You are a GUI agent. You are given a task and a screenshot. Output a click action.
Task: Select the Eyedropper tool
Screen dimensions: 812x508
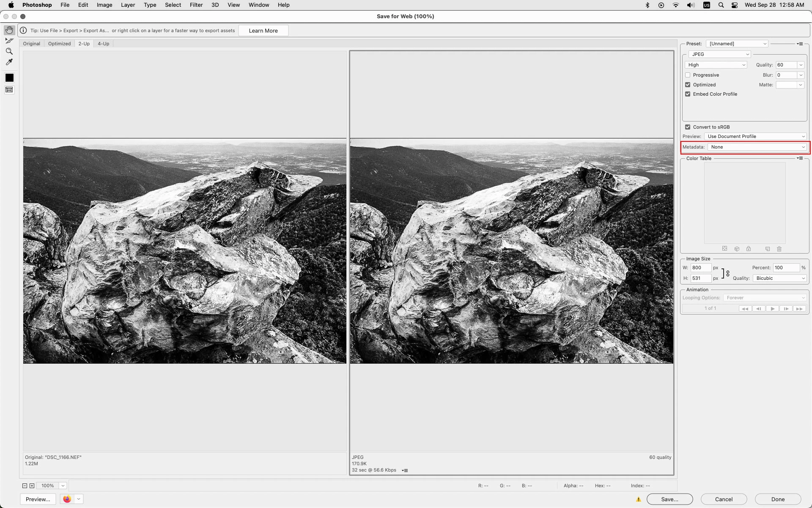9,62
